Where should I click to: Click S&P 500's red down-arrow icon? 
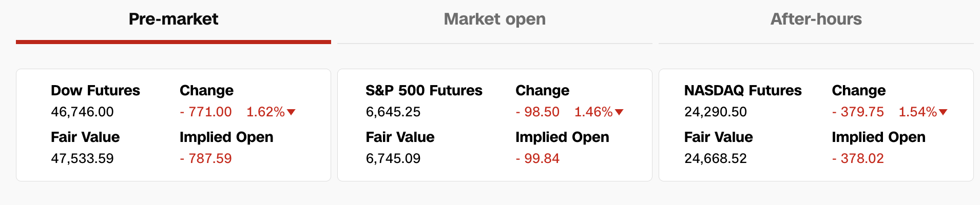coord(619,112)
